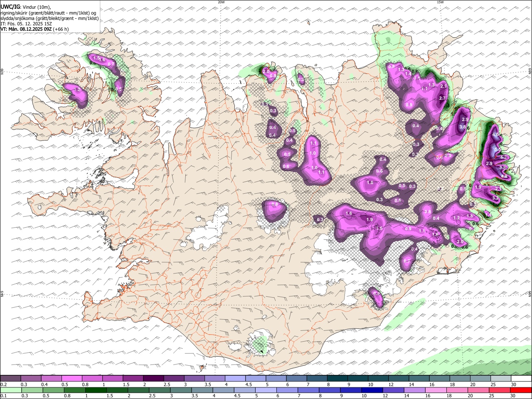Click the 'slydda/snjókoma' legend description line
The width and height of the screenshot is (532, 399).
tap(49, 18)
